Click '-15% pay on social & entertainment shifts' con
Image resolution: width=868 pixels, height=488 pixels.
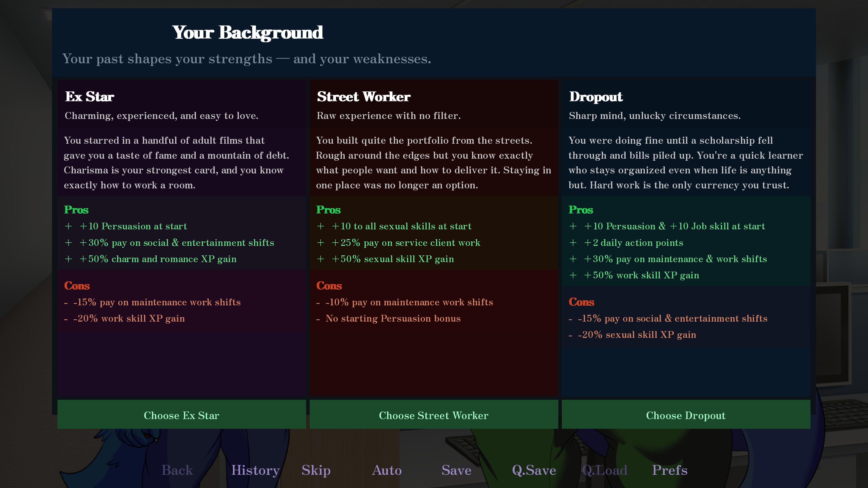(x=673, y=318)
